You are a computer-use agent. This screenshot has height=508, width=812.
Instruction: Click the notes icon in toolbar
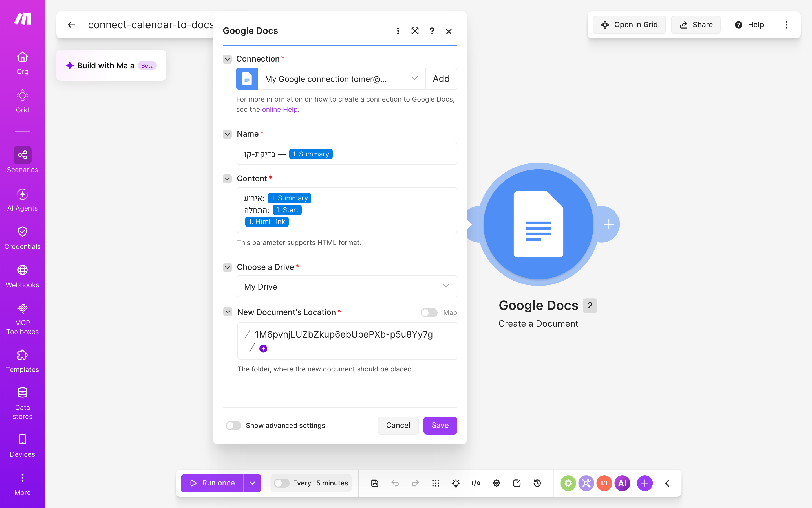(x=517, y=483)
